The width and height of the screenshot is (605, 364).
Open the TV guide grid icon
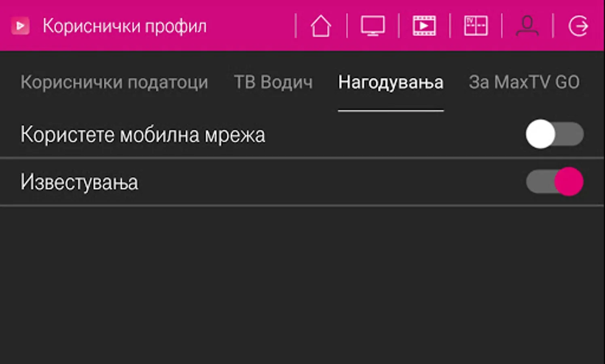[x=476, y=26]
